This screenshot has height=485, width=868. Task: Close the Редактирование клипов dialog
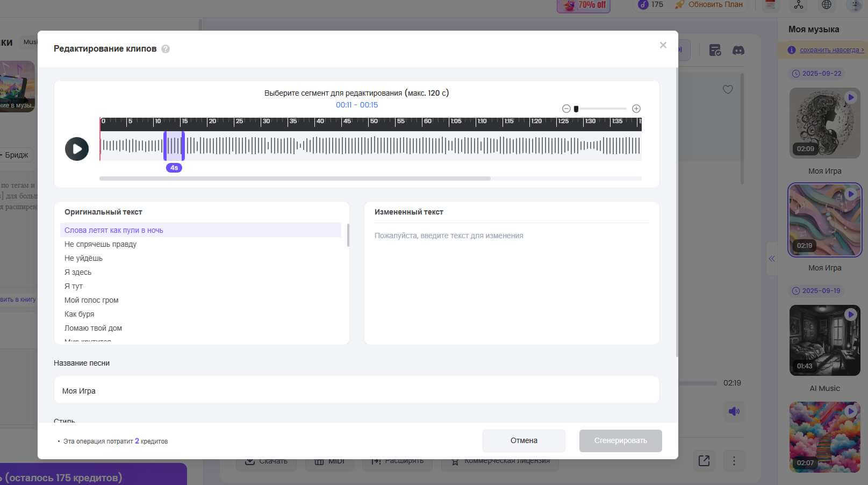[663, 45]
